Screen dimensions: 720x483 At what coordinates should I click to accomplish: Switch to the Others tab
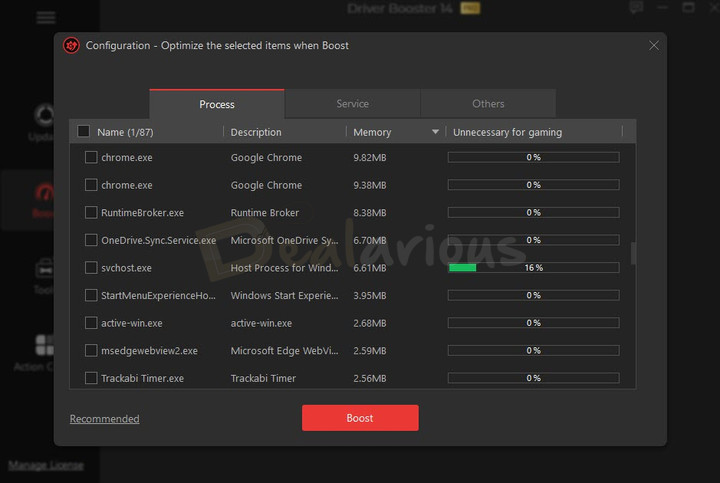tap(488, 104)
